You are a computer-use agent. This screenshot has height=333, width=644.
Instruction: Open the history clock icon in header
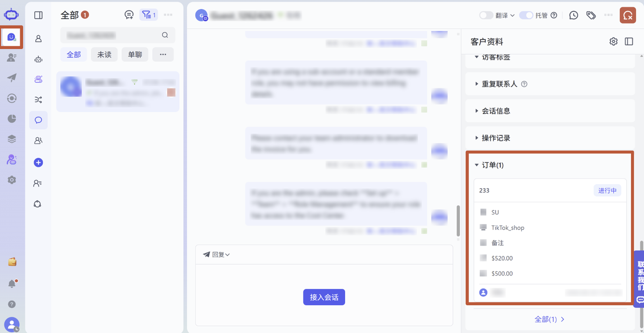pyautogui.click(x=574, y=15)
